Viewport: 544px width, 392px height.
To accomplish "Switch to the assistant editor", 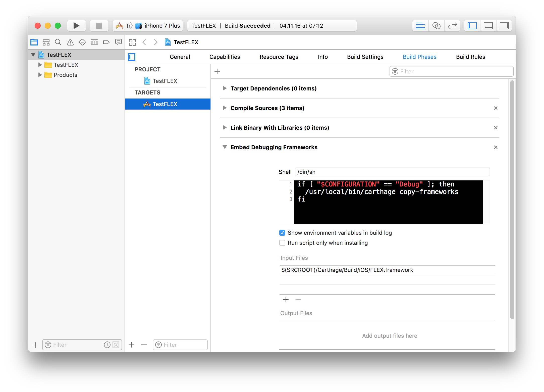I will [x=436, y=26].
